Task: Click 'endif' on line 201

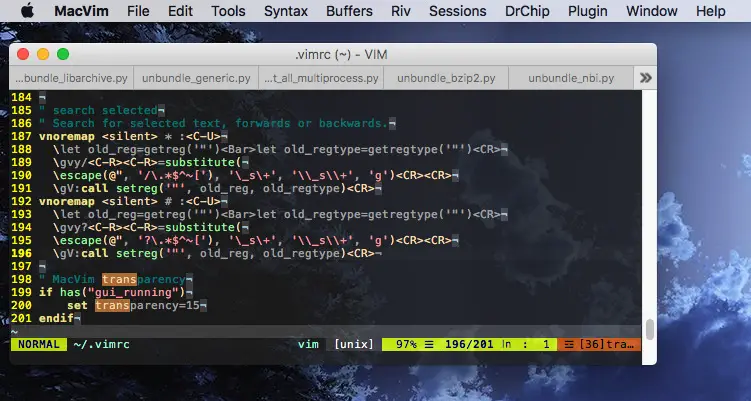Action: [x=56, y=318]
